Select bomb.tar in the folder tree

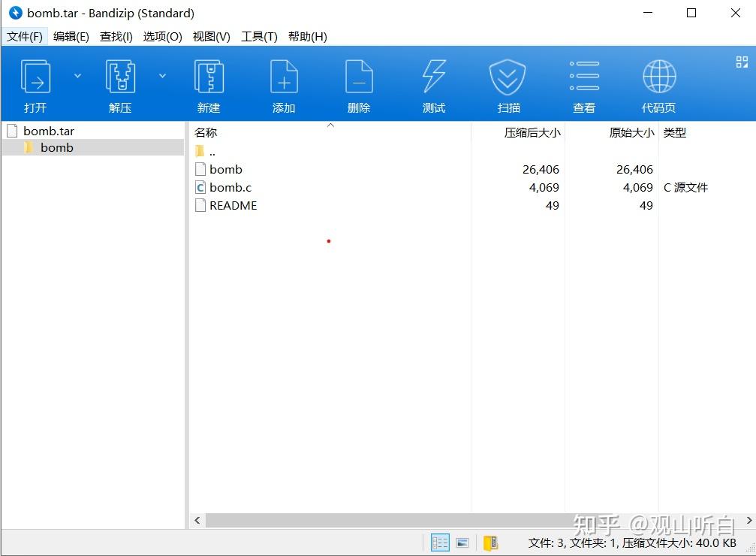48,131
